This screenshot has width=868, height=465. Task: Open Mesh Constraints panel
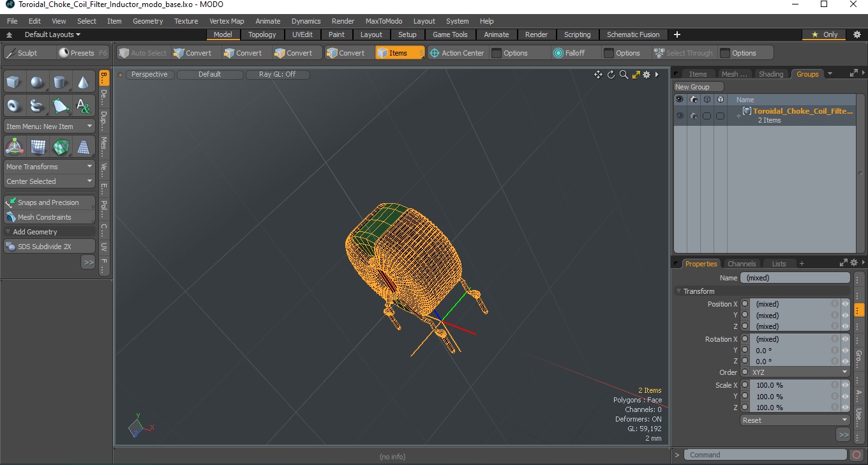pyautogui.click(x=49, y=217)
